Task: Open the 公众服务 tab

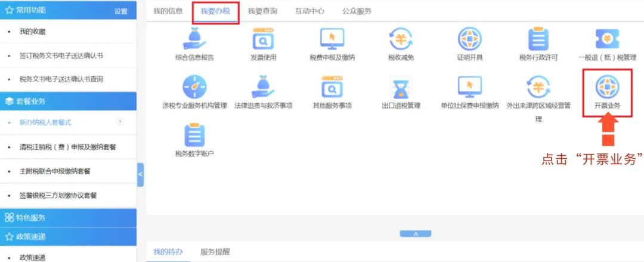Action: tap(357, 11)
